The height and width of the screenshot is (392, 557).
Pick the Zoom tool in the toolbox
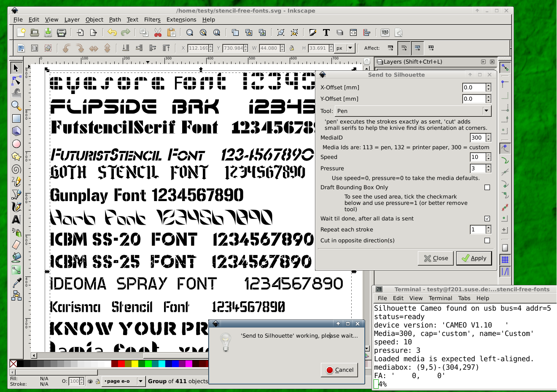(x=16, y=106)
